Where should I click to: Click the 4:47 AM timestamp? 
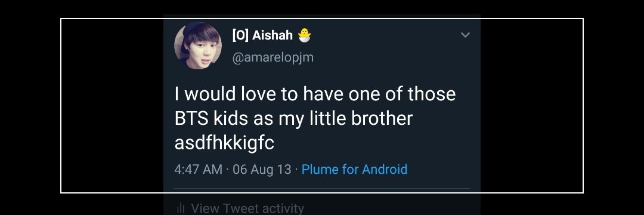199,170
